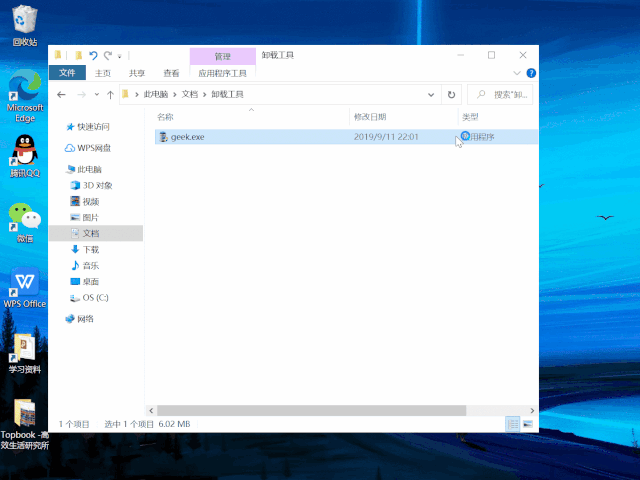Open the address bar history dropdown
The image size is (640, 480).
(431, 95)
